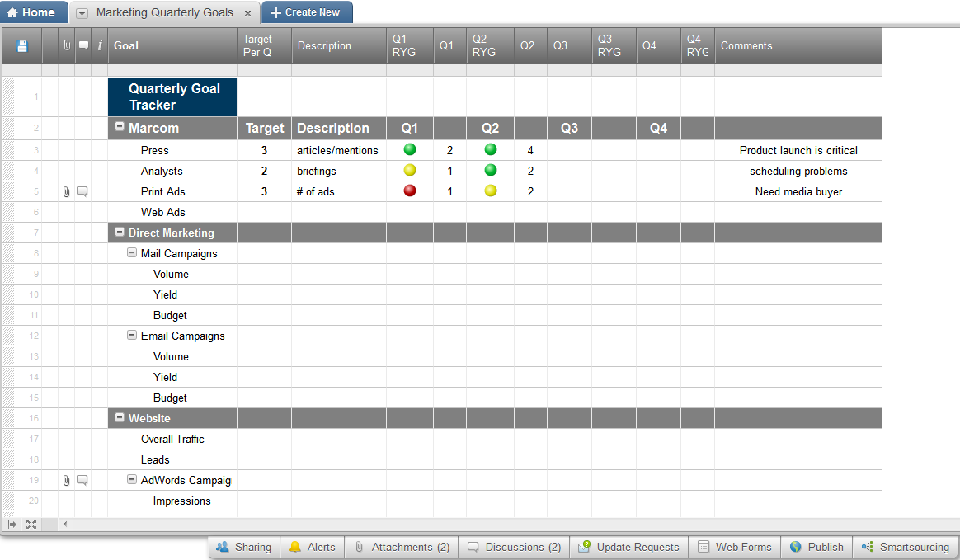Click the save disk icon
Screen dimensions: 960x560
(22, 46)
